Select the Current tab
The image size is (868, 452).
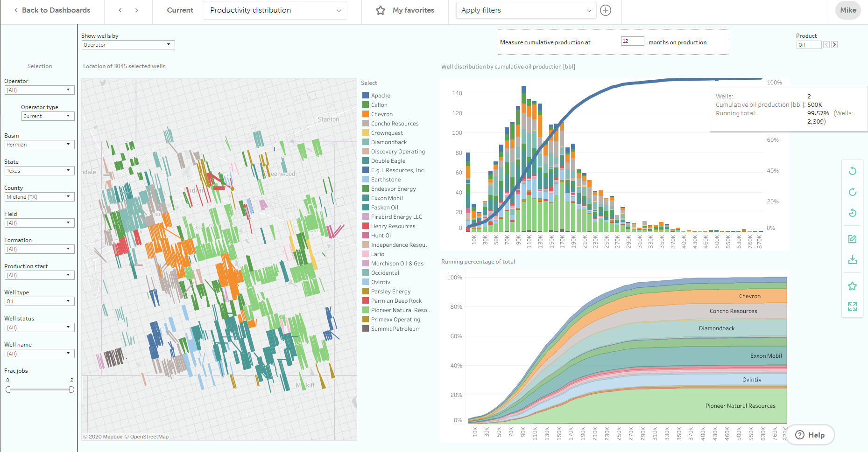(180, 10)
